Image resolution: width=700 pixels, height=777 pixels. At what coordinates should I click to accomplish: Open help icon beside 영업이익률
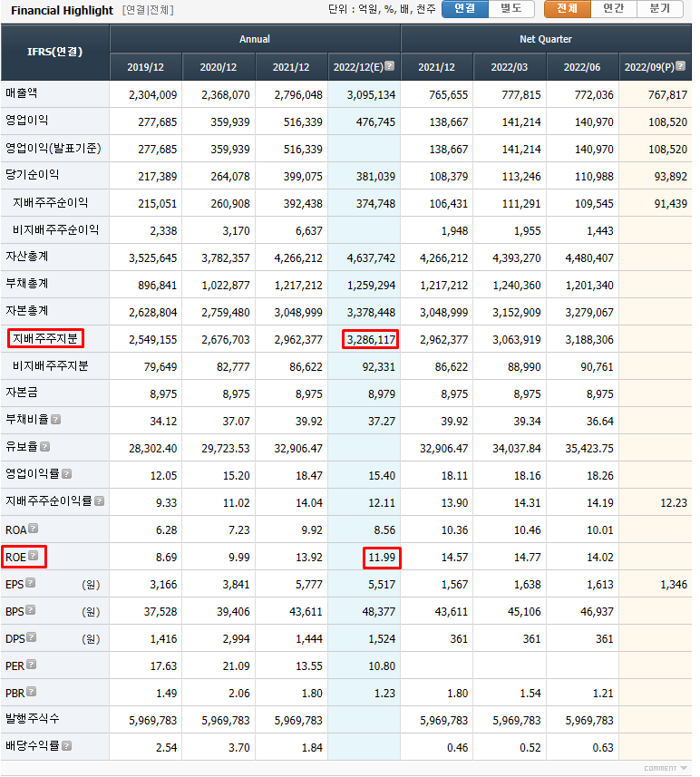tap(67, 474)
